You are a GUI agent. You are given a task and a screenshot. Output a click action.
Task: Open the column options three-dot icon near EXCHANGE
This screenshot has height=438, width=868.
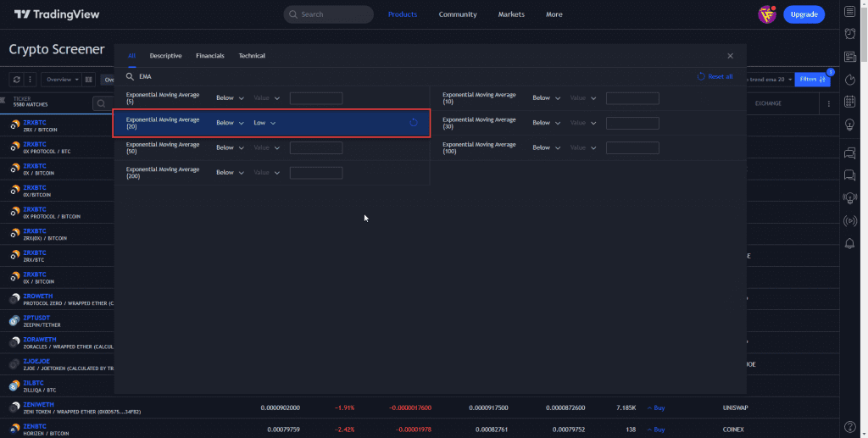coord(829,103)
